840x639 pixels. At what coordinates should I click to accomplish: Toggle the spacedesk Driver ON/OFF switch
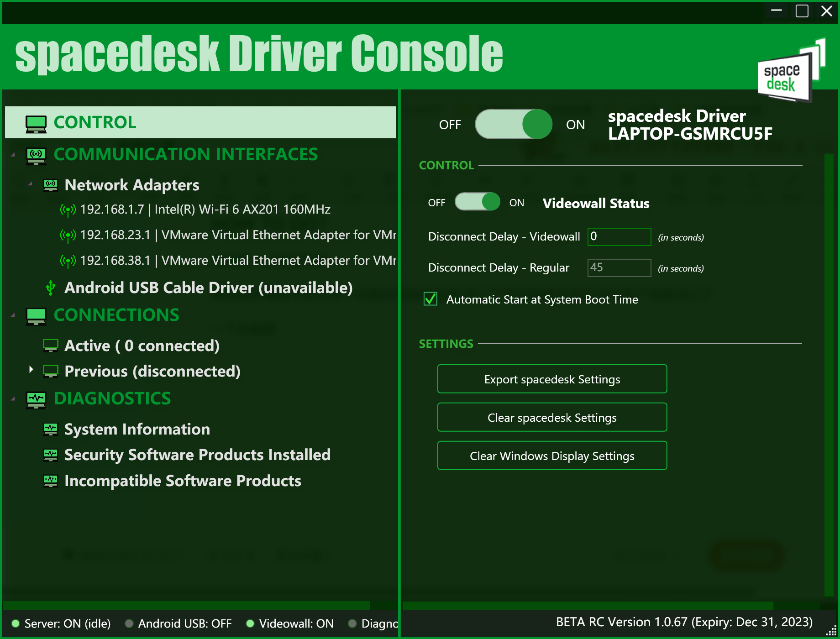coord(514,124)
